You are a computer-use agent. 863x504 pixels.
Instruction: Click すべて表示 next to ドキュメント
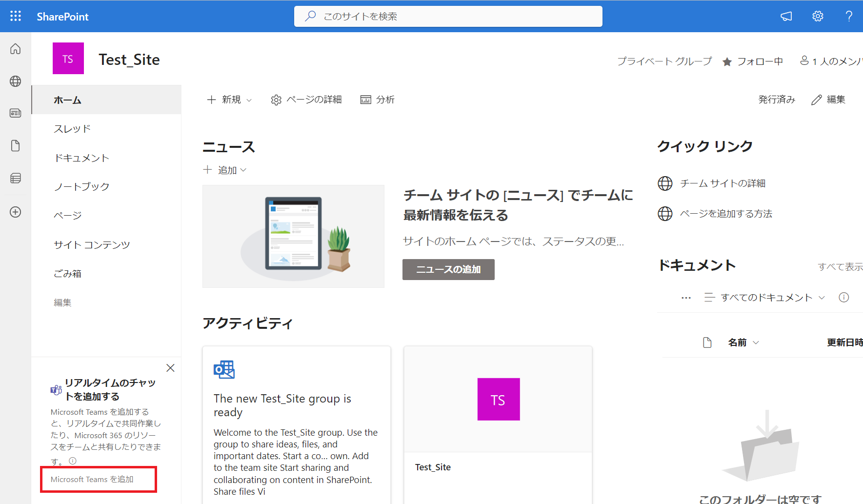click(x=840, y=267)
